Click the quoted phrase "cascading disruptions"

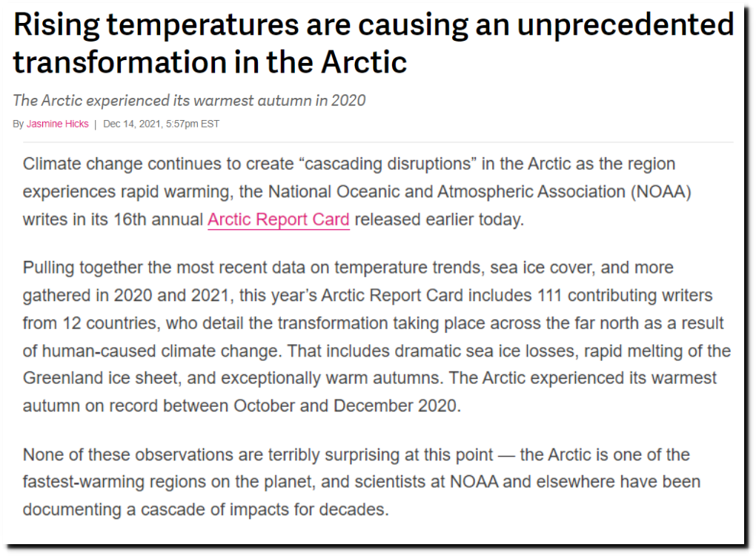(x=388, y=164)
